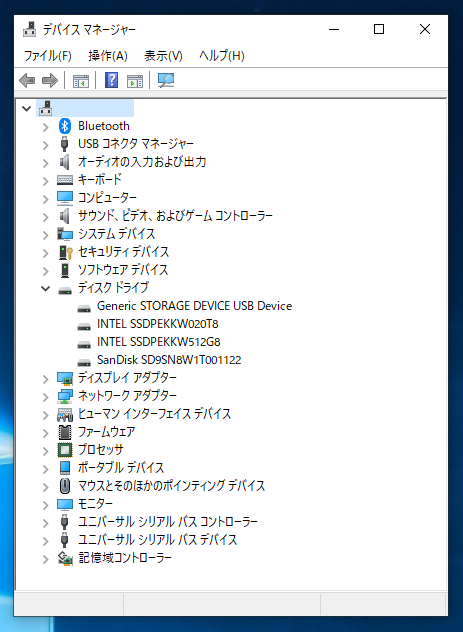The width and height of the screenshot is (463, 632).
Task: Select the コンピューター label
Action: [107, 198]
